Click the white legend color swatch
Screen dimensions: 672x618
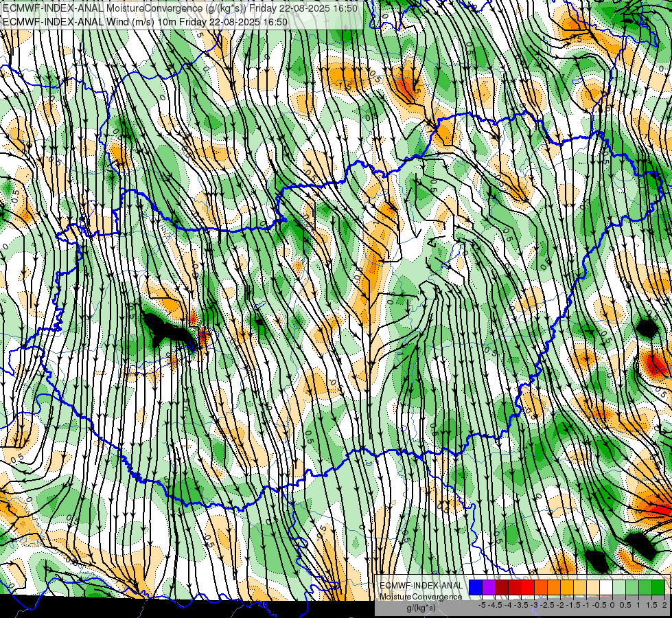coord(606,587)
